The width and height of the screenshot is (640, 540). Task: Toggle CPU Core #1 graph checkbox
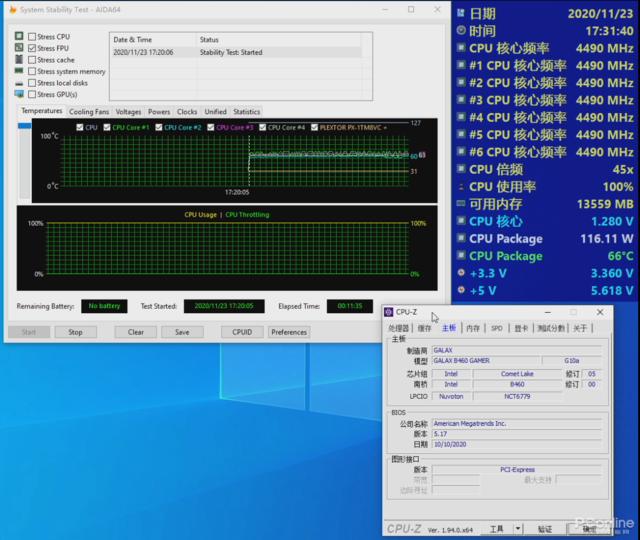[107, 127]
